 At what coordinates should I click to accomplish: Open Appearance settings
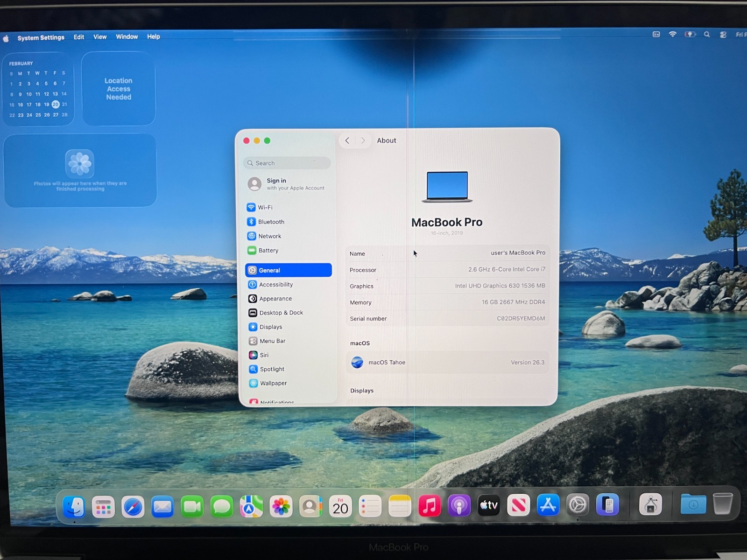tap(289, 299)
